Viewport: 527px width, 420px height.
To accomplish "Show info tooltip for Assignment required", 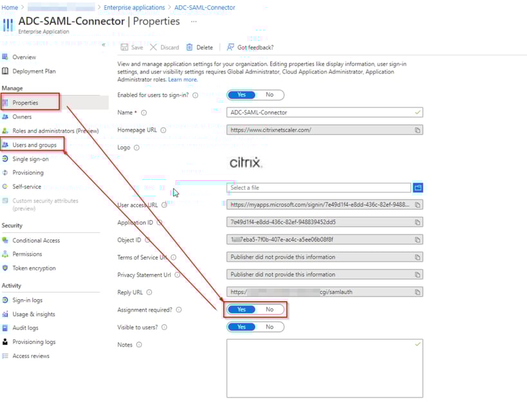I will [179, 310].
